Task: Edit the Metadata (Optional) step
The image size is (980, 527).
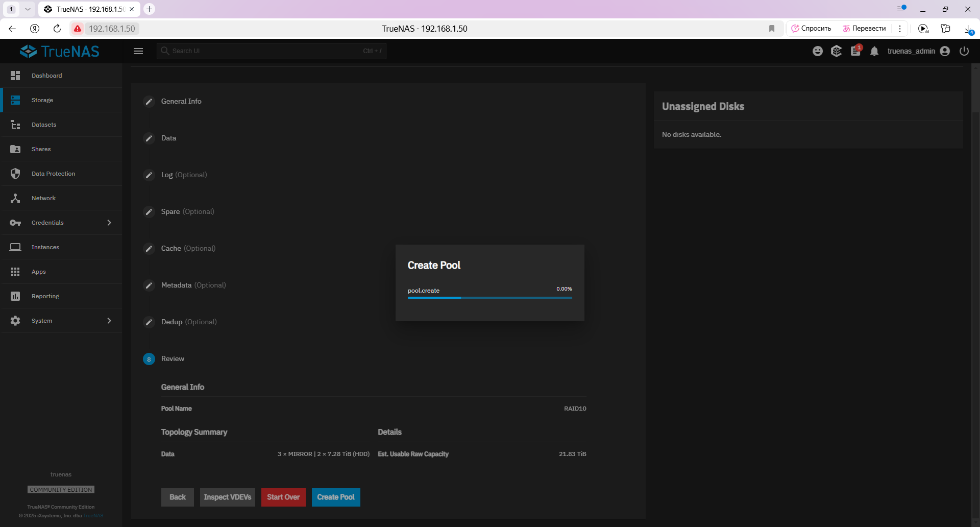Action: [149, 285]
